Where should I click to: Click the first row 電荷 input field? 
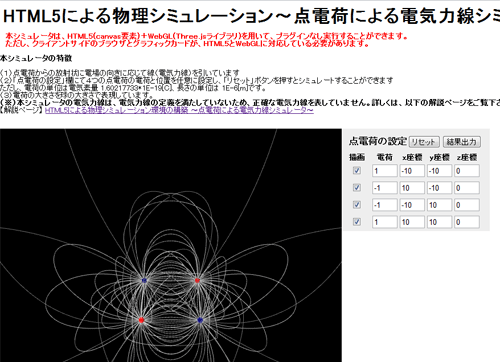click(385, 171)
